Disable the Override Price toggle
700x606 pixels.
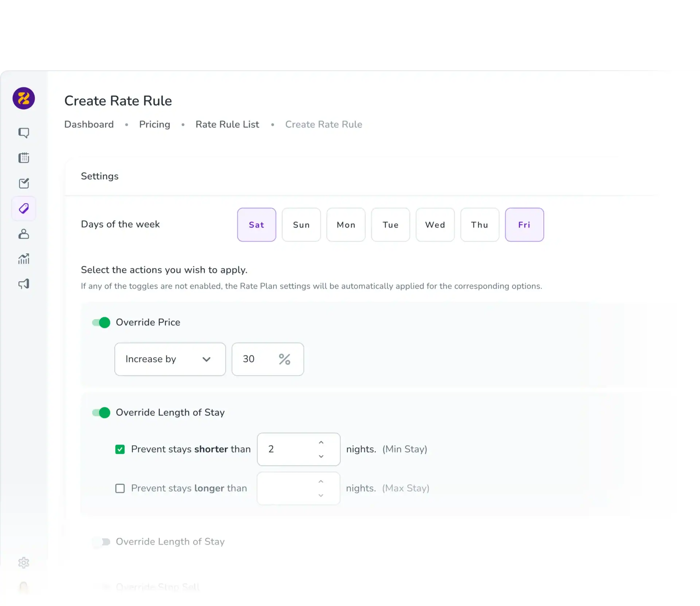point(101,322)
